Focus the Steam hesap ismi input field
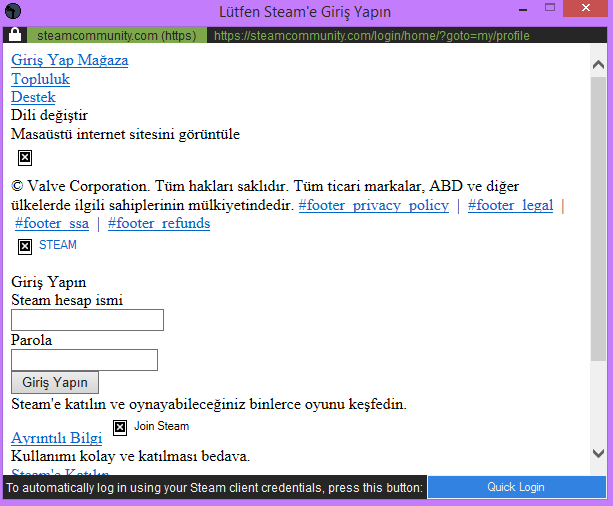The image size is (613, 506). pos(87,320)
